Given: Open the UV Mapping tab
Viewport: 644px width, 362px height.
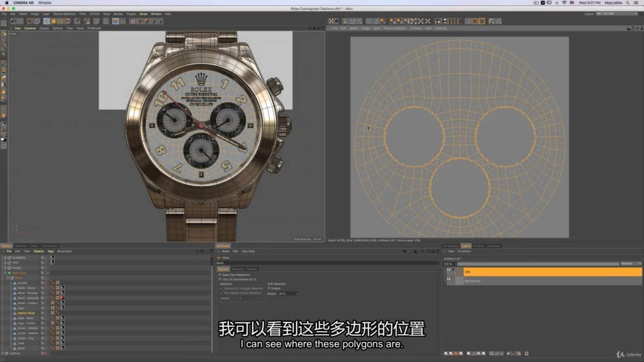Looking at the screenshot, I should 450,246.
